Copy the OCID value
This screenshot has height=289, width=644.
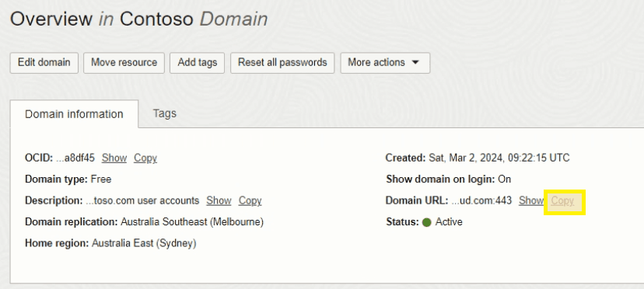pyautogui.click(x=145, y=158)
